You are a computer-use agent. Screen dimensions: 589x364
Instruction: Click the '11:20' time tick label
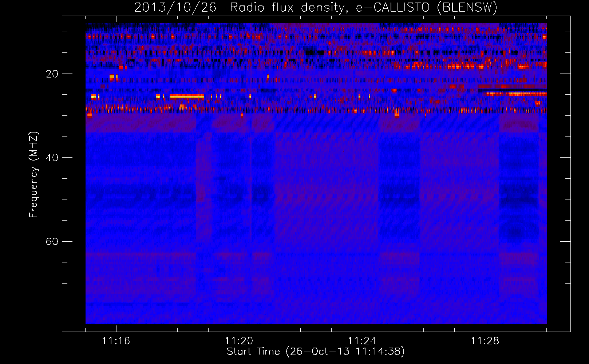click(x=239, y=341)
